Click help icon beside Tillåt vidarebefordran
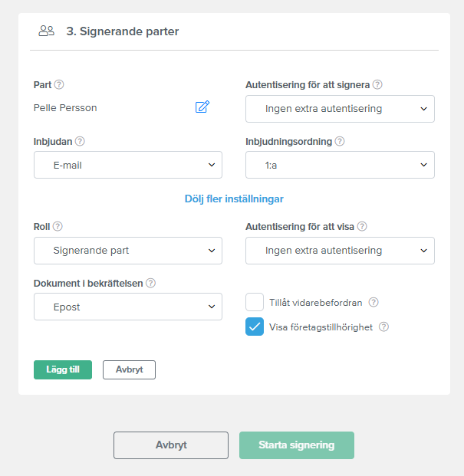Image resolution: width=464 pixels, height=476 pixels. point(374,302)
